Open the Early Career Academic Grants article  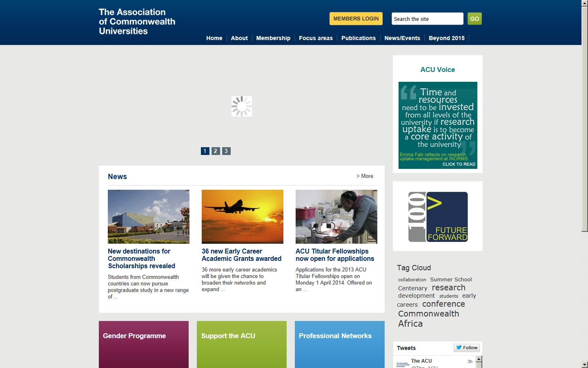[x=242, y=255]
